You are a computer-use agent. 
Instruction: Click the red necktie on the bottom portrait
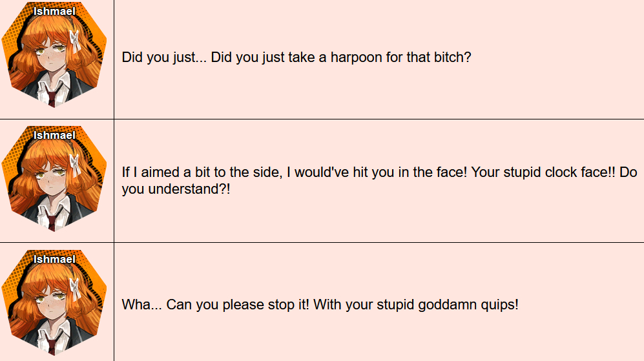click(x=52, y=346)
